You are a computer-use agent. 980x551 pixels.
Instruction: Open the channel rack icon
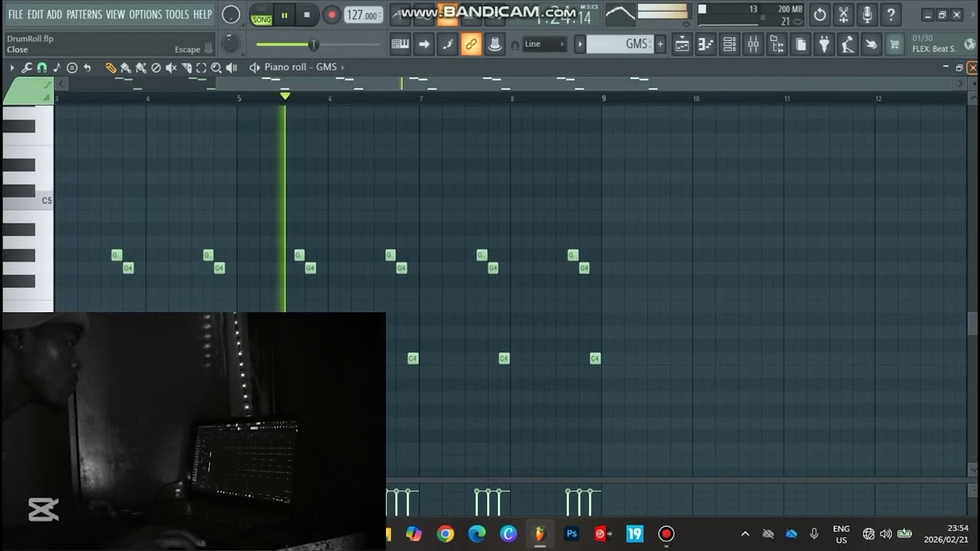pyautogui.click(x=730, y=44)
